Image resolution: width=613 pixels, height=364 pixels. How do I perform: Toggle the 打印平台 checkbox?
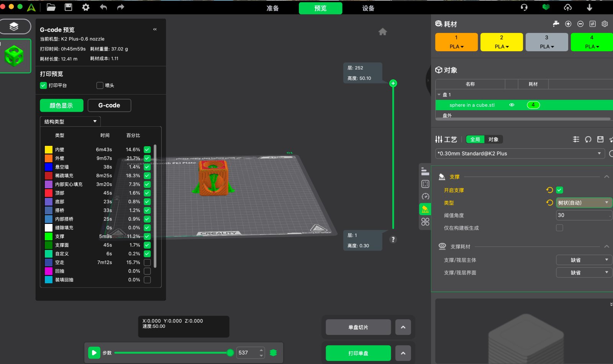click(43, 85)
